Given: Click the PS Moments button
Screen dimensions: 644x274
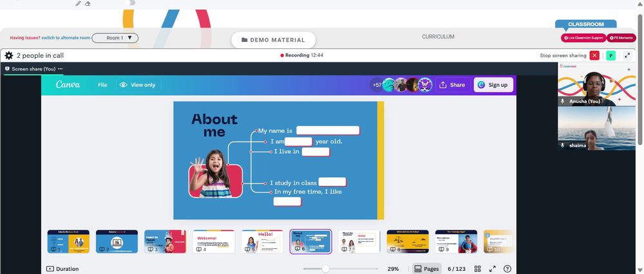Looking at the screenshot, I should coord(621,38).
